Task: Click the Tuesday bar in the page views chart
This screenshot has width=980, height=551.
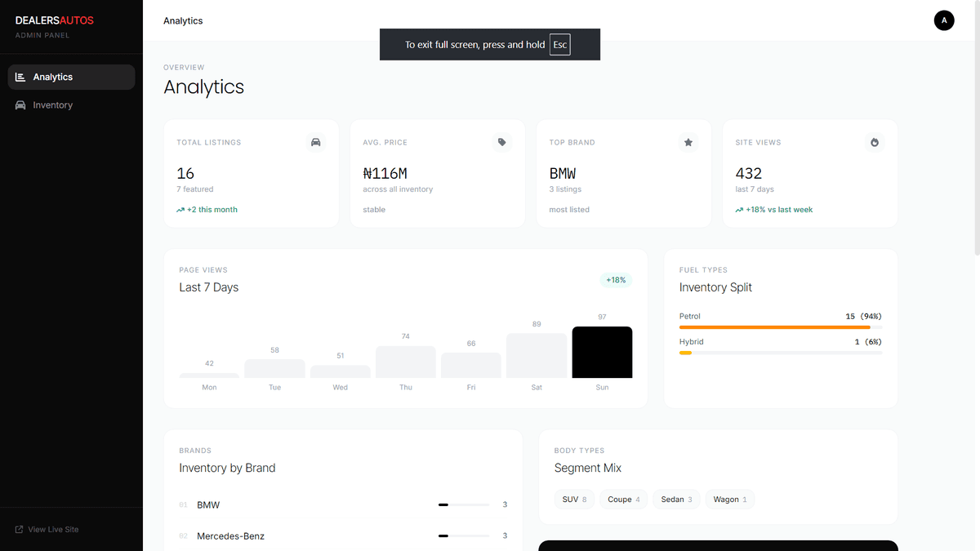Action: click(275, 368)
